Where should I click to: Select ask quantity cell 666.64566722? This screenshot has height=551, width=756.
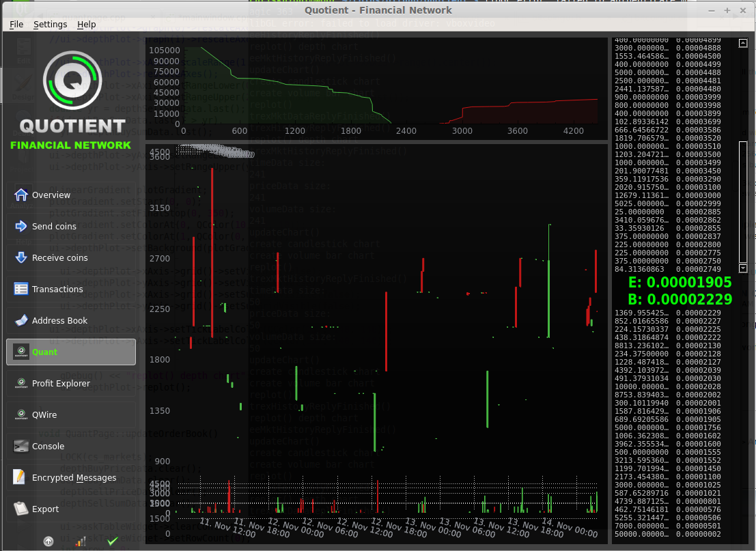(x=642, y=130)
